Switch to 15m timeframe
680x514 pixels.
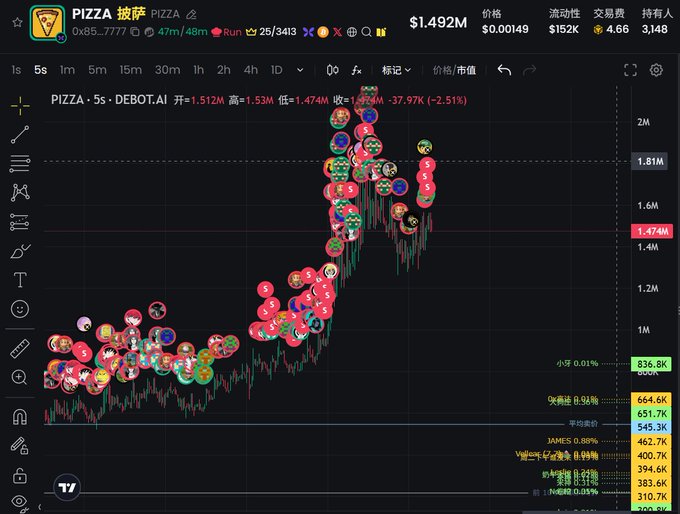point(131,70)
